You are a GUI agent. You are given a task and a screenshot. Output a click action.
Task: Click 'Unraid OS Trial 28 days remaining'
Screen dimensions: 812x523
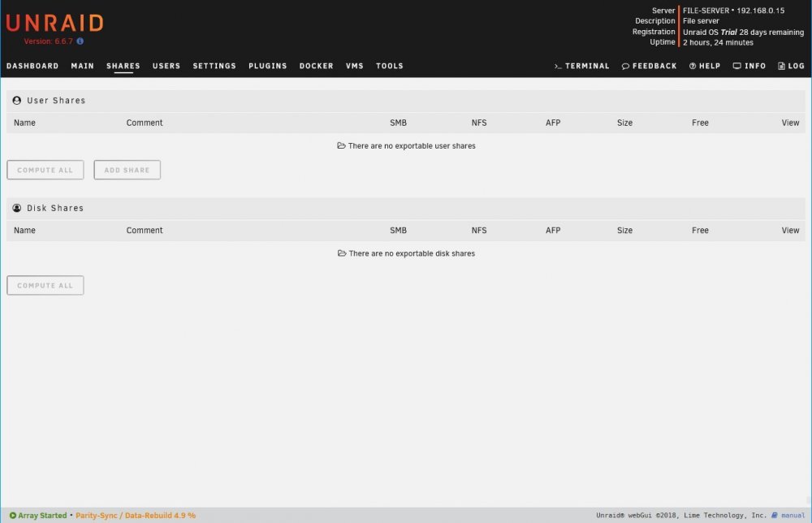[743, 32]
